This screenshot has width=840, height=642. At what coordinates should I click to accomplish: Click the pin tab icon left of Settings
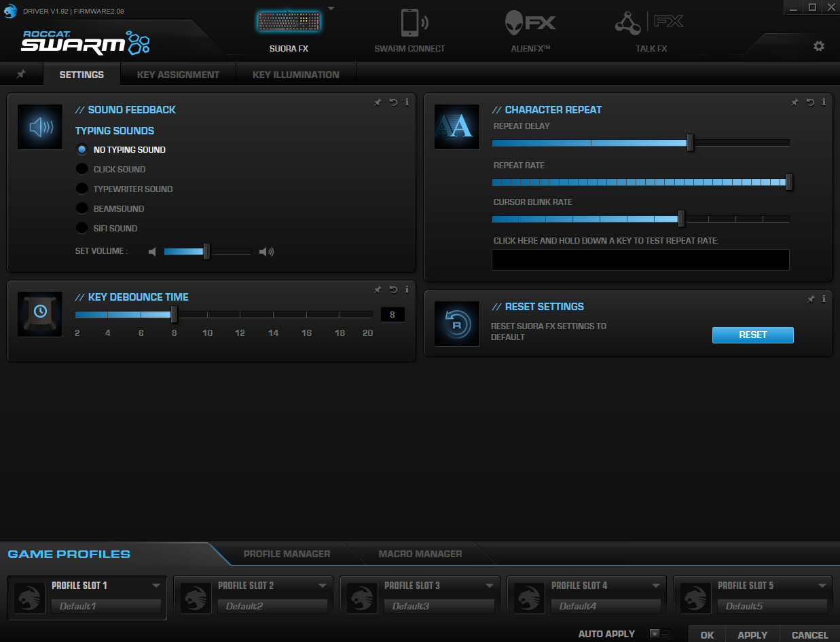click(x=21, y=74)
